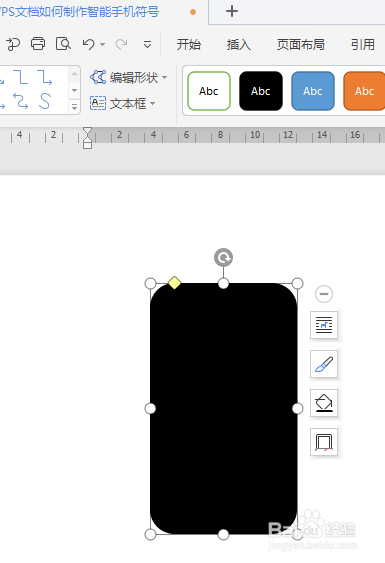Click the black rounded rectangle shape
This screenshot has width=385, height=563.
click(224, 408)
